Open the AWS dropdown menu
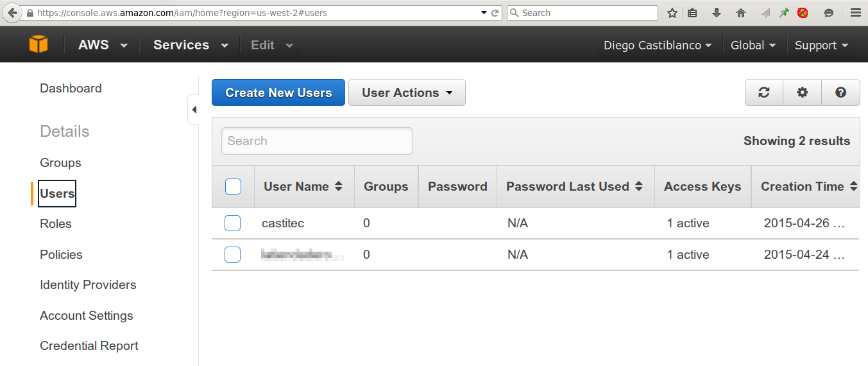 pos(103,45)
